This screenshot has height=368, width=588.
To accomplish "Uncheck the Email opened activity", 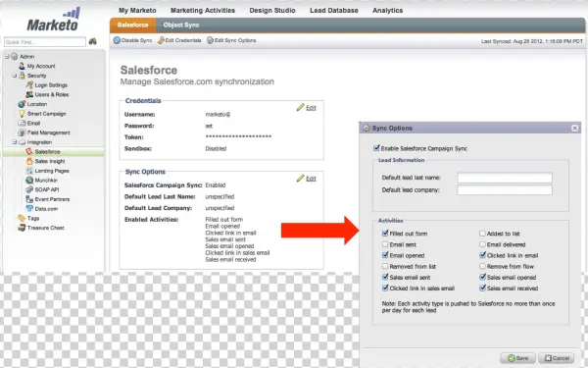I will (385, 255).
